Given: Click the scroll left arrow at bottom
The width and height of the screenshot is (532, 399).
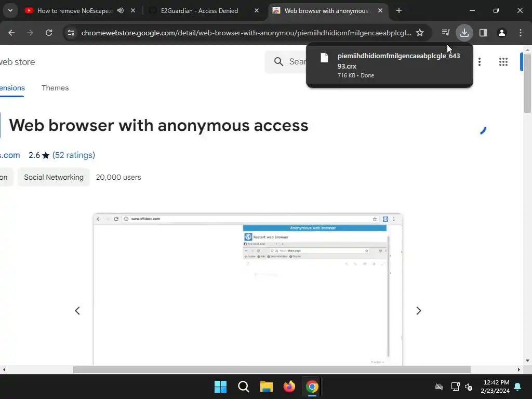Looking at the screenshot, I should 4,369.
